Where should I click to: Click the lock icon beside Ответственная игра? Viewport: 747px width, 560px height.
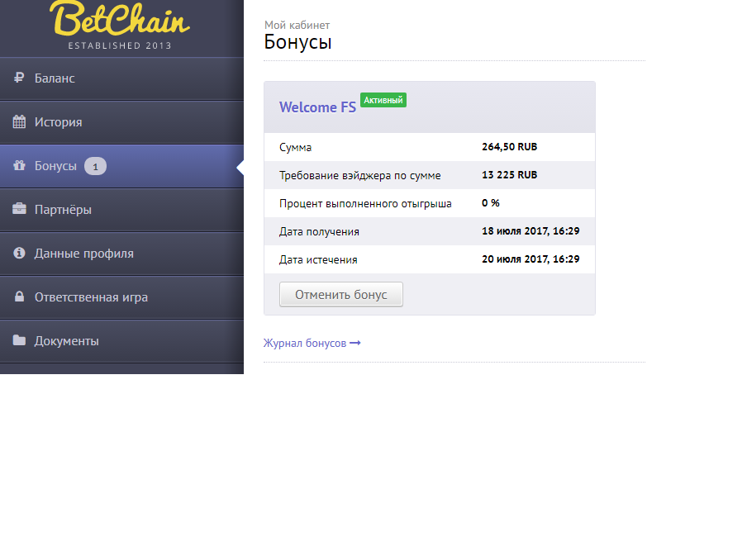pyautogui.click(x=19, y=297)
